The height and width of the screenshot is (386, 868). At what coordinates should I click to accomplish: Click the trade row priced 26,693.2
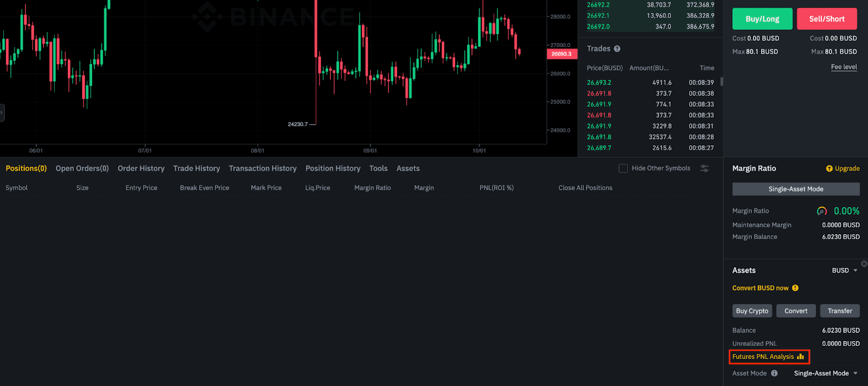(x=650, y=82)
